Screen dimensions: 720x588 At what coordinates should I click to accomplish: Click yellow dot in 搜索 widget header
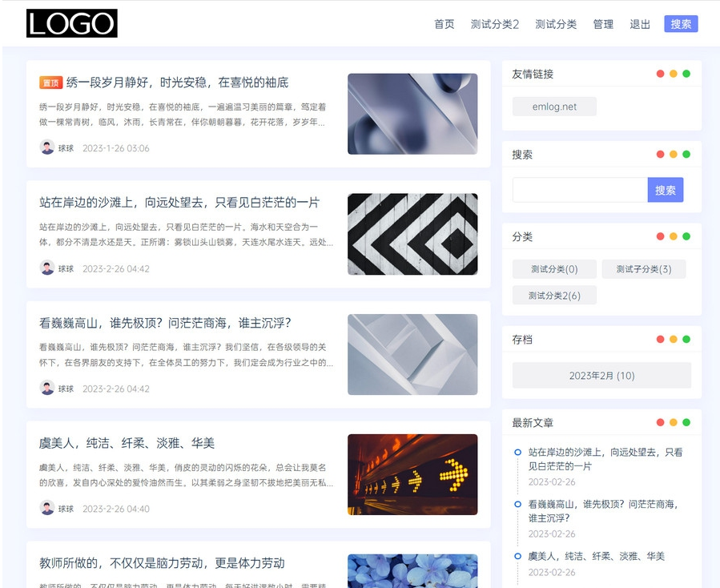point(674,154)
